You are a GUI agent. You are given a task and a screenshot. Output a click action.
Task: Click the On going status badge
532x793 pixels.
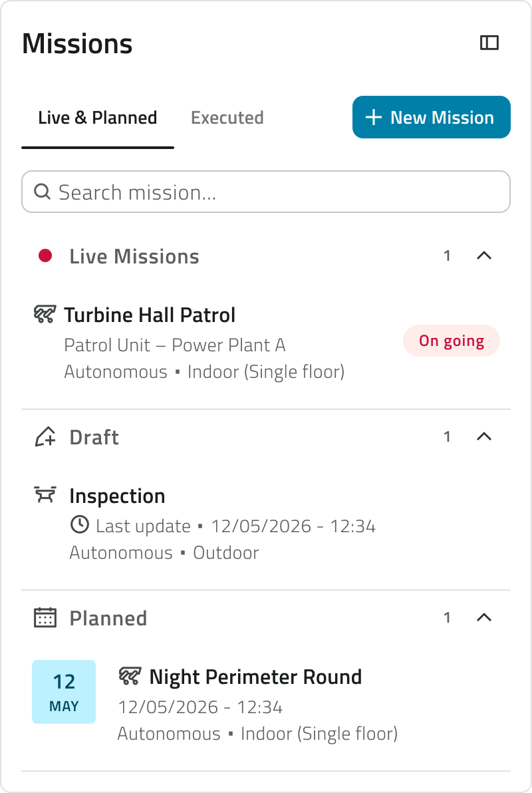(x=452, y=341)
